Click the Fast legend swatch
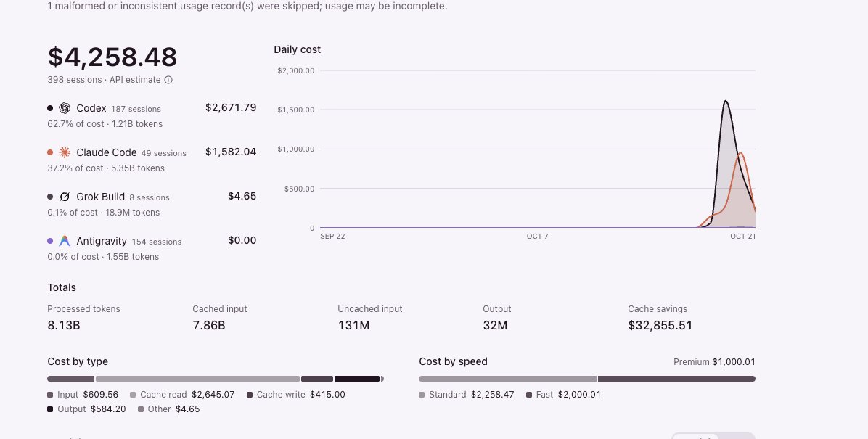Viewport: 868px width, 439px height. (x=529, y=395)
